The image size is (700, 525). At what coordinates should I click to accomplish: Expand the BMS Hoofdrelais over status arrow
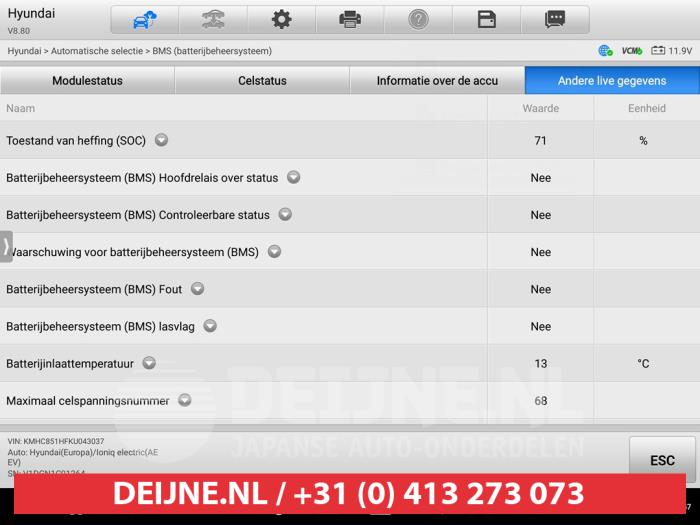(x=294, y=178)
